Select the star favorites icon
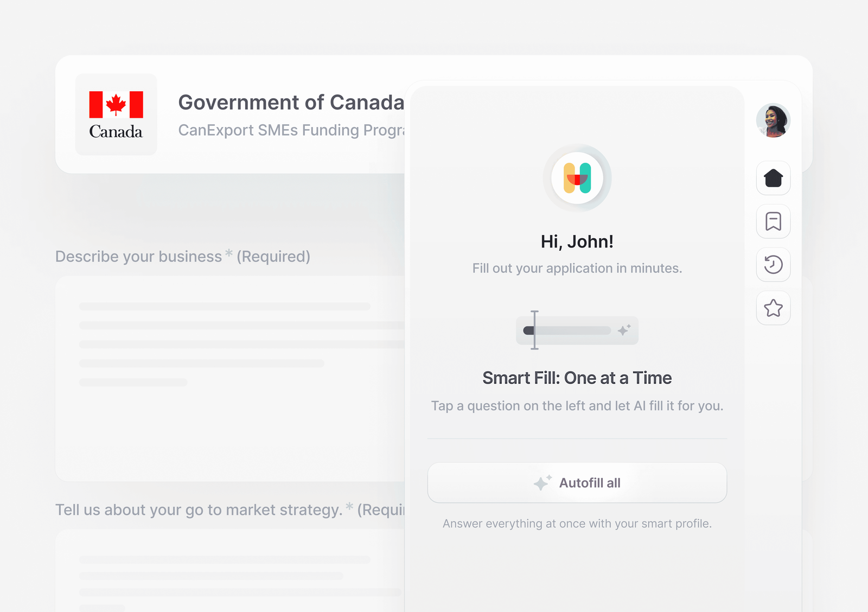Image resolution: width=868 pixels, height=612 pixels. 773,308
